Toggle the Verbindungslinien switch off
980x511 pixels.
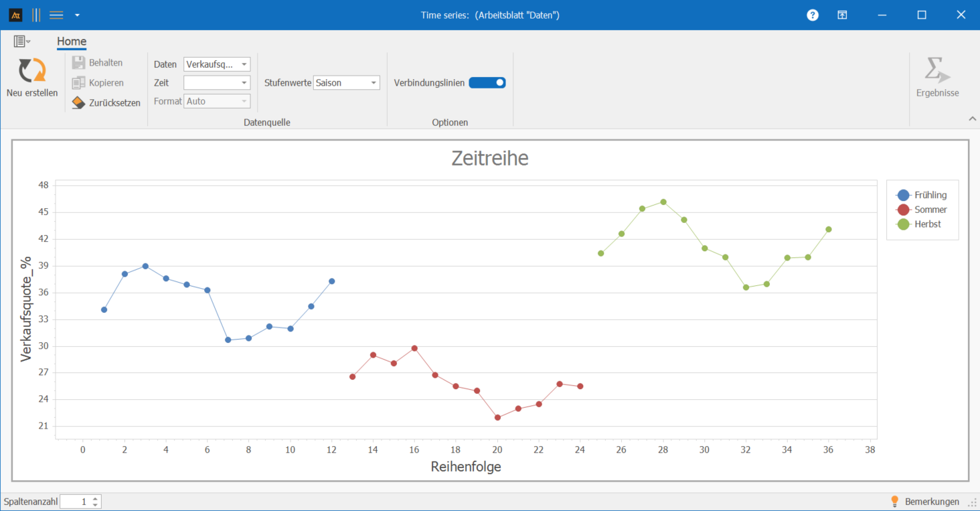[487, 83]
